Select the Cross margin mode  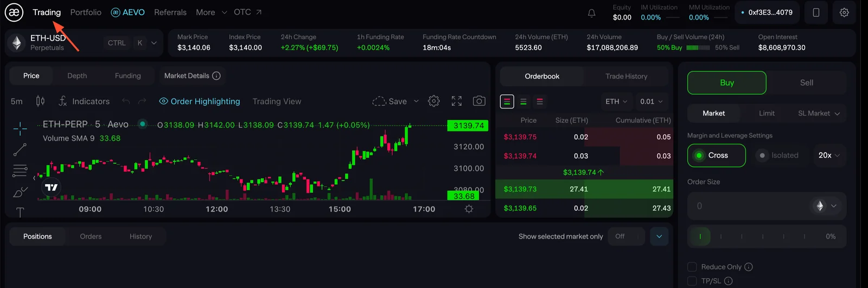(717, 155)
